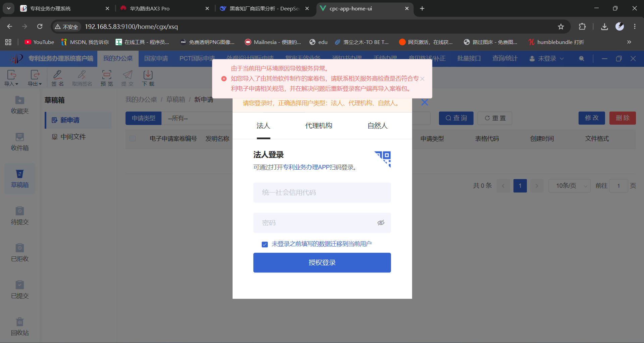
Task: Click the 密码 password field
Action: click(322, 223)
